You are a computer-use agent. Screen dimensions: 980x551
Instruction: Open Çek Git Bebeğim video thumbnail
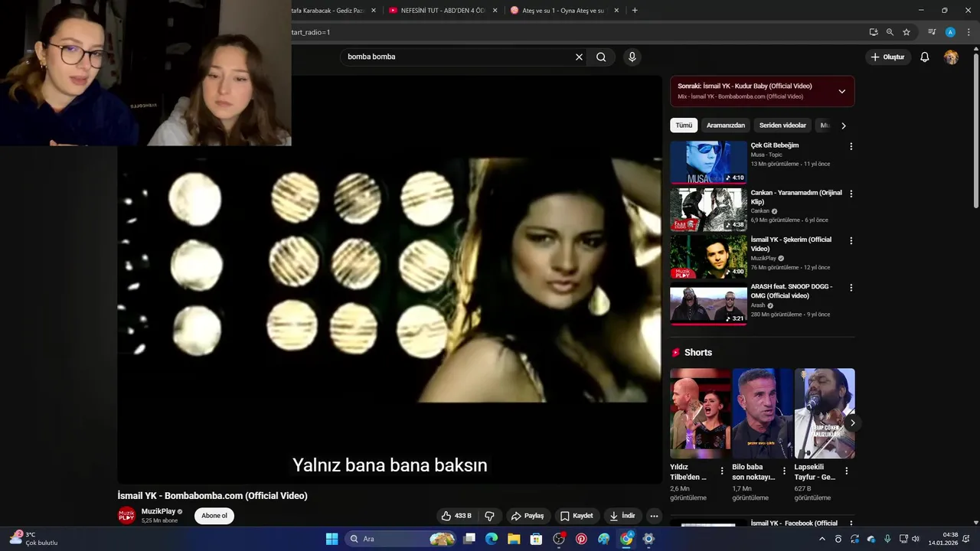pos(708,162)
